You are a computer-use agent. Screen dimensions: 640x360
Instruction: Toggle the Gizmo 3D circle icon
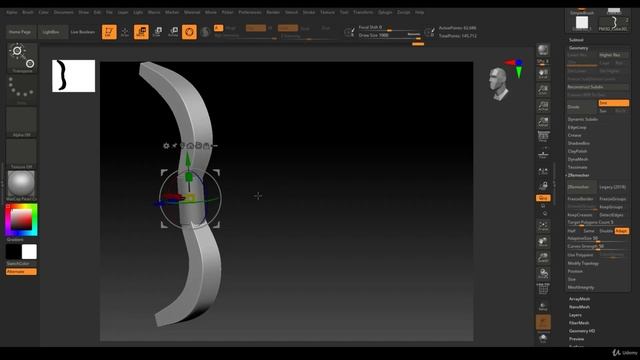pyautogui.click(x=189, y=32)
